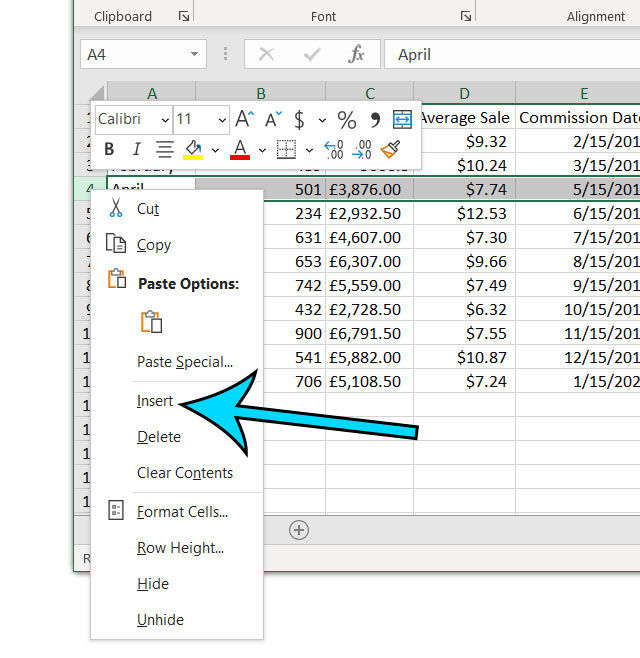
Task: Select Hide in the context menu
Action: (177, 584)
